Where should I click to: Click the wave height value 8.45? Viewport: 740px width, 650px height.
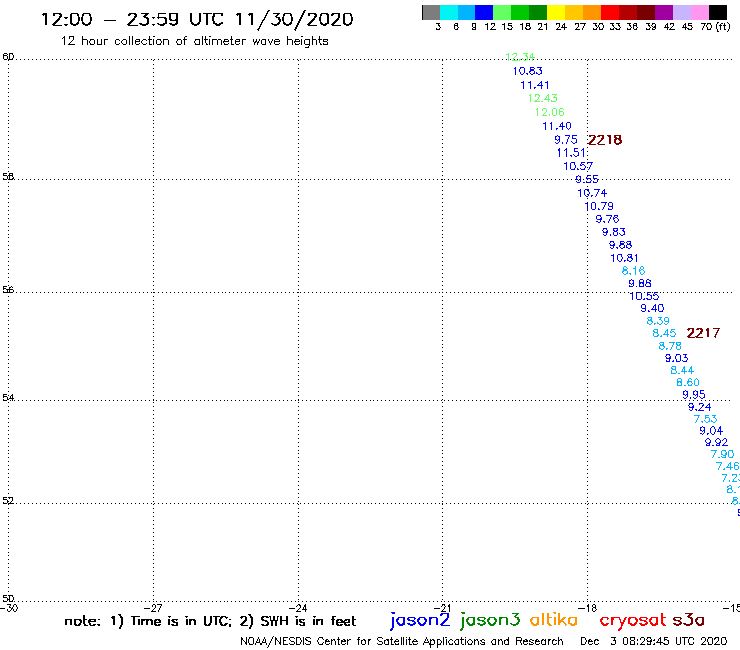(x=664, y=333)
